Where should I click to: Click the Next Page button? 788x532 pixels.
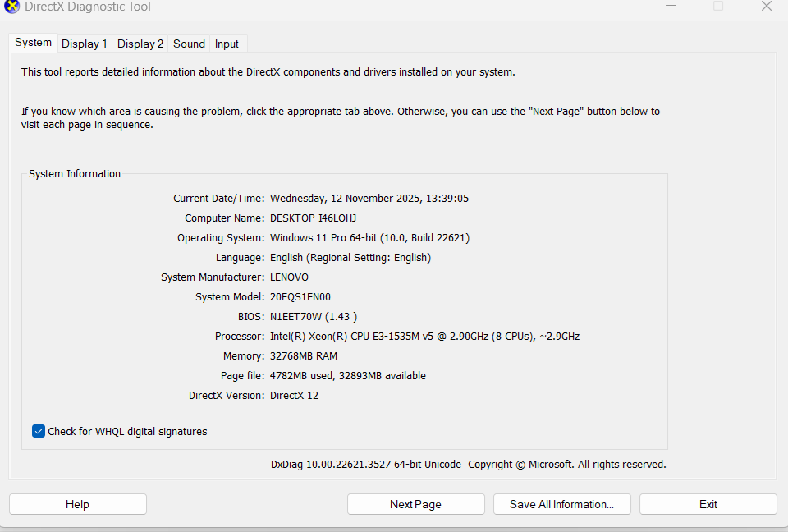(x=415, y=504)
